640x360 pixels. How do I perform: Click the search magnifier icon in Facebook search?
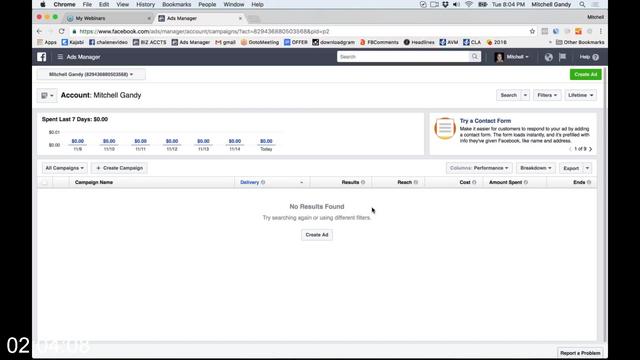click(475, 57)
